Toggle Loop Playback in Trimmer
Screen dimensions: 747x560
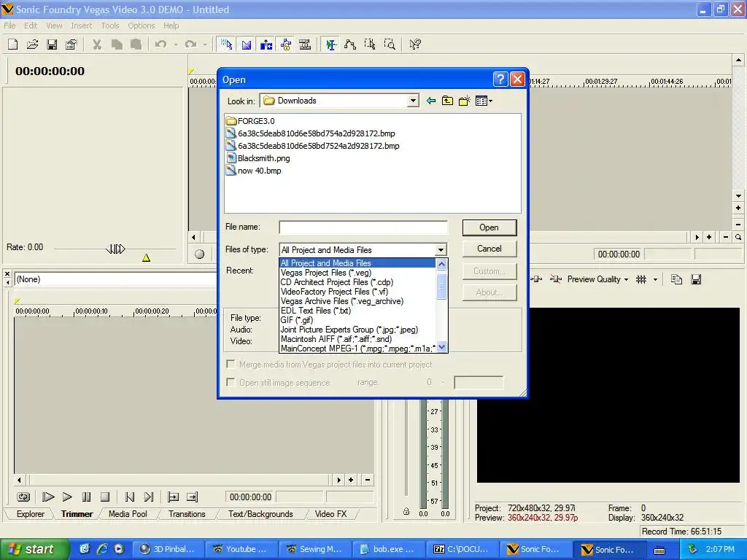[x=23, y=497]
